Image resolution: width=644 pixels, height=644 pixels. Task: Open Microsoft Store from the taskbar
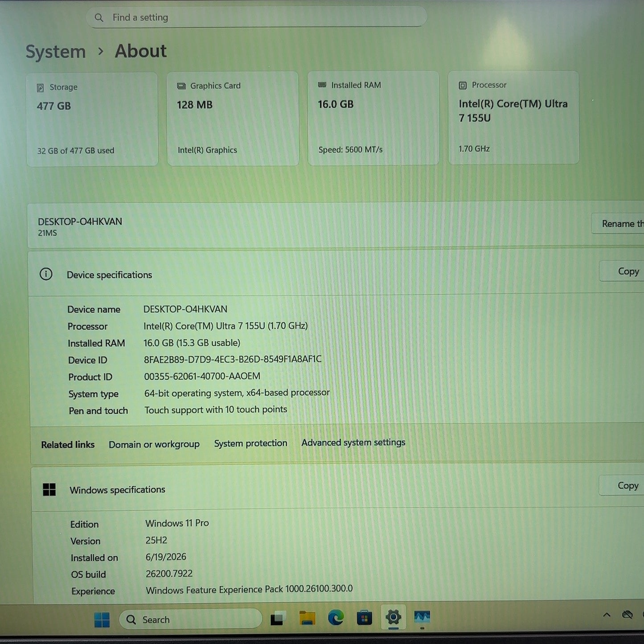click(x=365, y=617)
